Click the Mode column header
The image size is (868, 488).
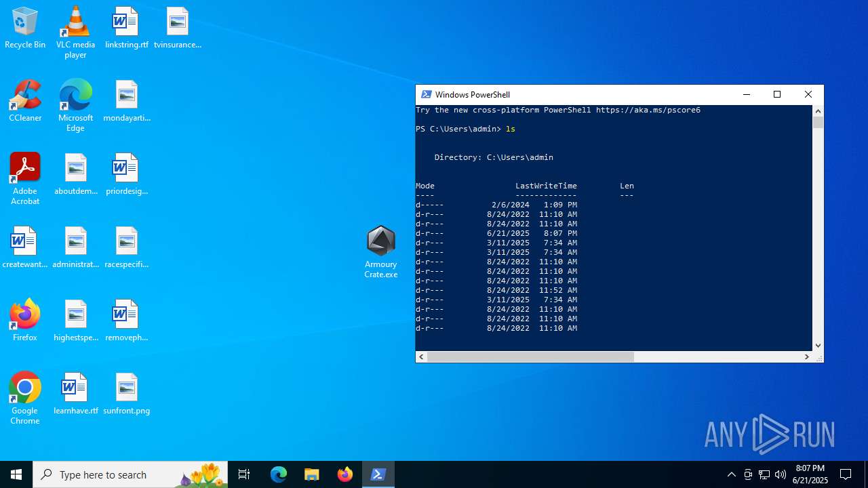click(x=425, y=186)
